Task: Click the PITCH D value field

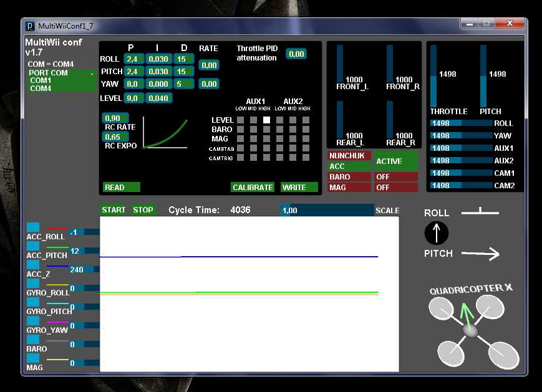Action: (184, 72)
